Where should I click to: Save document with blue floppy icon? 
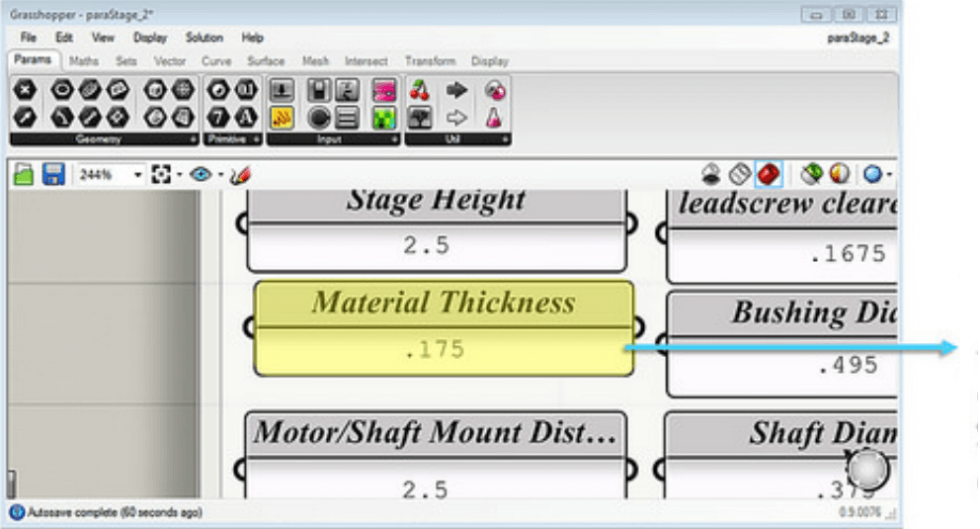pos(53,174)
